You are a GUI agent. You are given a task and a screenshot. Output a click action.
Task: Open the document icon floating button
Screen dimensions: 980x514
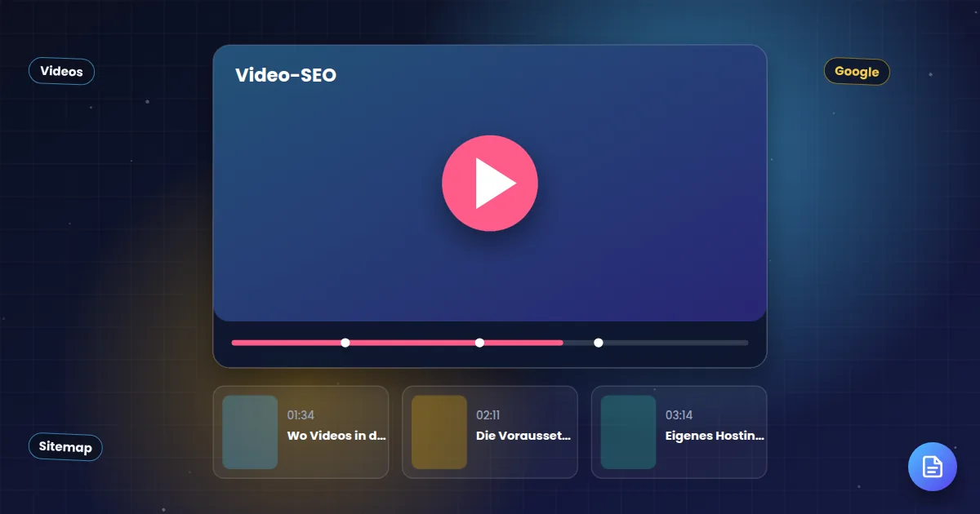933,467
